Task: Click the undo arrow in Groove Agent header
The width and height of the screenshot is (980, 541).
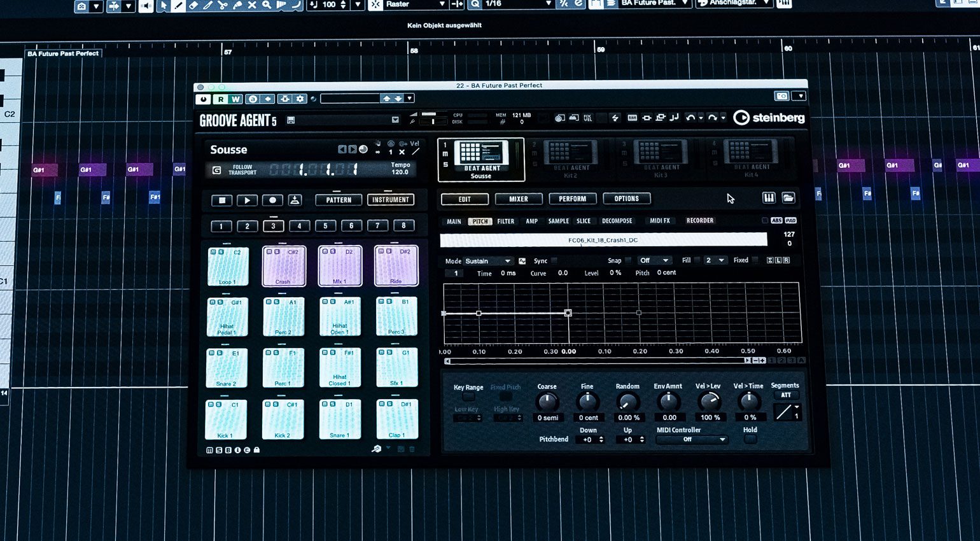Action: (690, 118)
